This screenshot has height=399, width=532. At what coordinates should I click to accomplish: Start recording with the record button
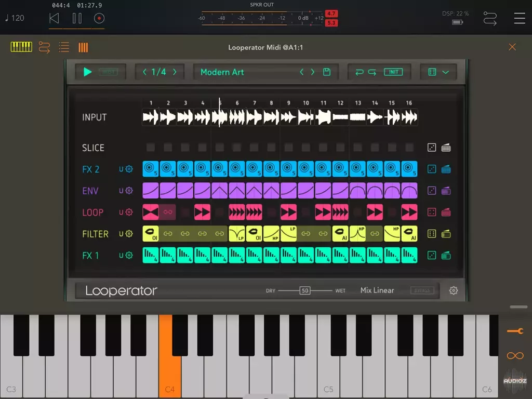click(99, 18)
